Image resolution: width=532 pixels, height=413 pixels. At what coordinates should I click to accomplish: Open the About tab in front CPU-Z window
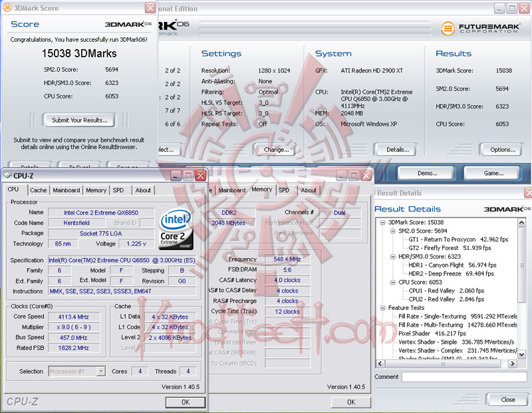point(143,190)
